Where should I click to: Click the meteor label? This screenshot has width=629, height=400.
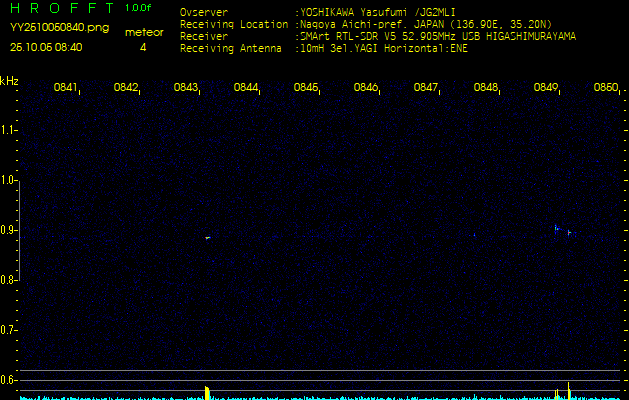tap(144, 32)
